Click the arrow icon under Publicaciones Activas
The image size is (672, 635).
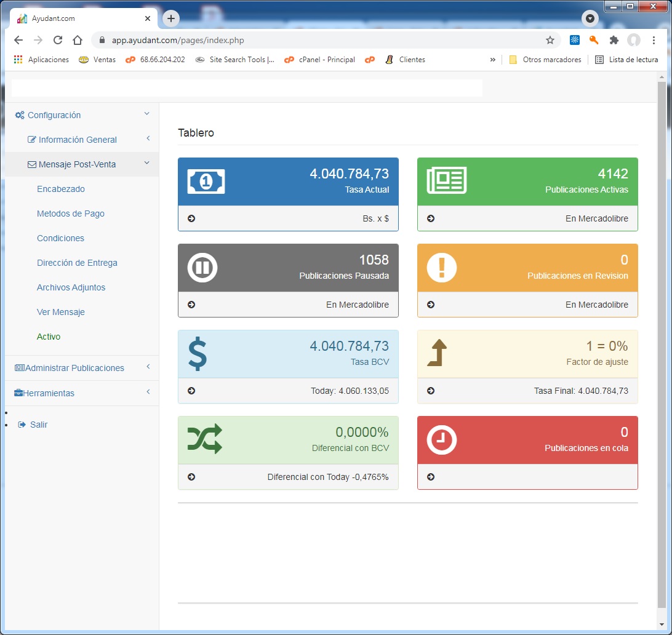click(x=431, y=218)
